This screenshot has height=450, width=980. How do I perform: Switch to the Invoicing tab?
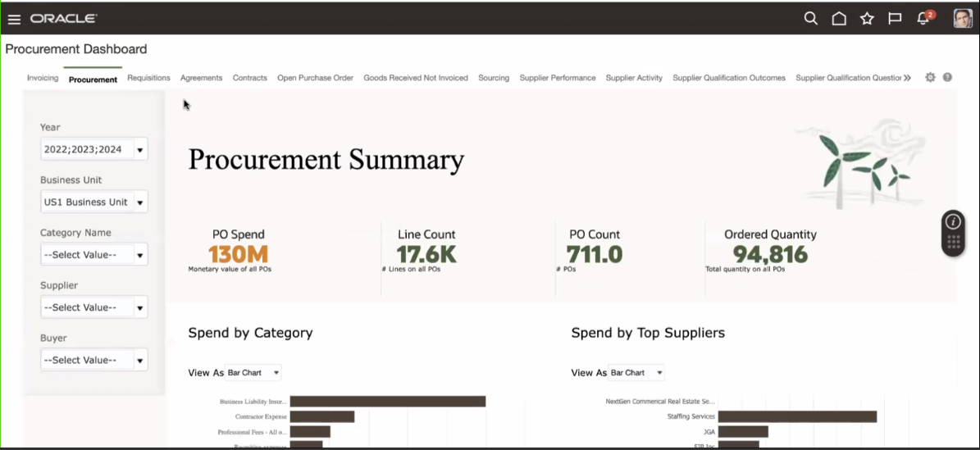tap(43, 78)
